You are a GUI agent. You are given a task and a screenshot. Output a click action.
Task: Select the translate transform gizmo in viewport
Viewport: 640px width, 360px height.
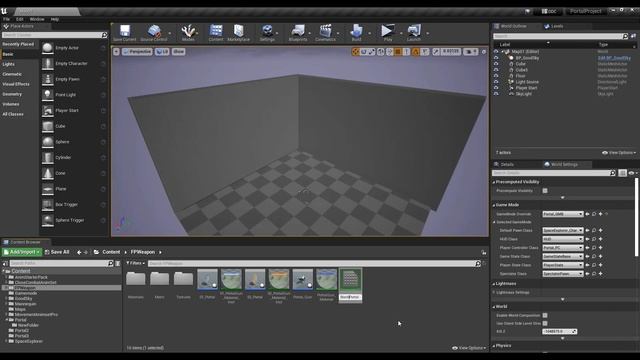pyautogui.click(x=355, y=52)
